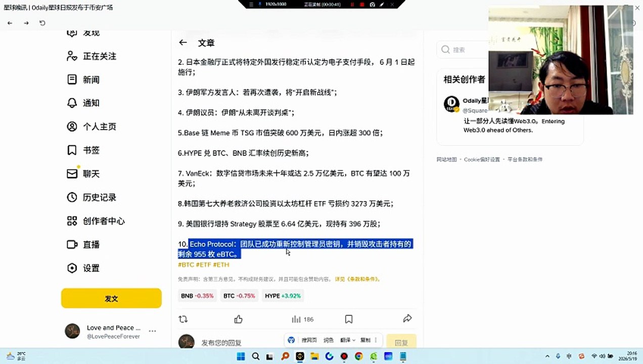Go back with the browser back arrow

[x=10, y=23]
